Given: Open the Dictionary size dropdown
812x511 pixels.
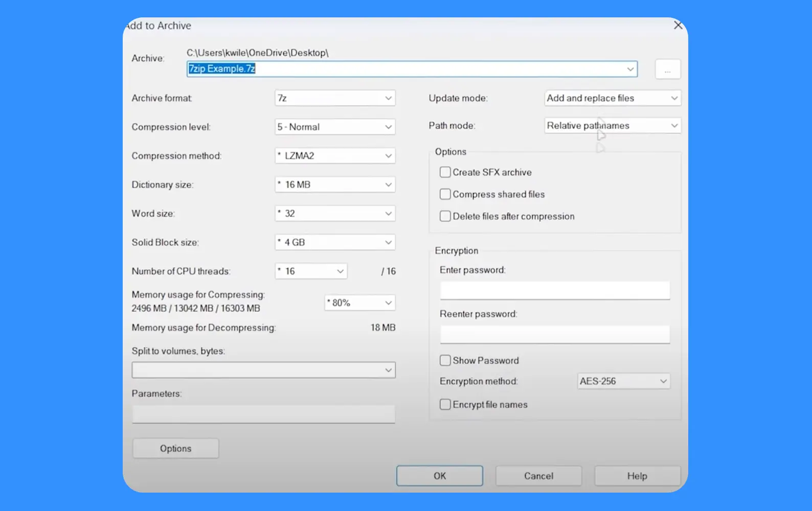Looking at the screenshot, I should point(335,184).
